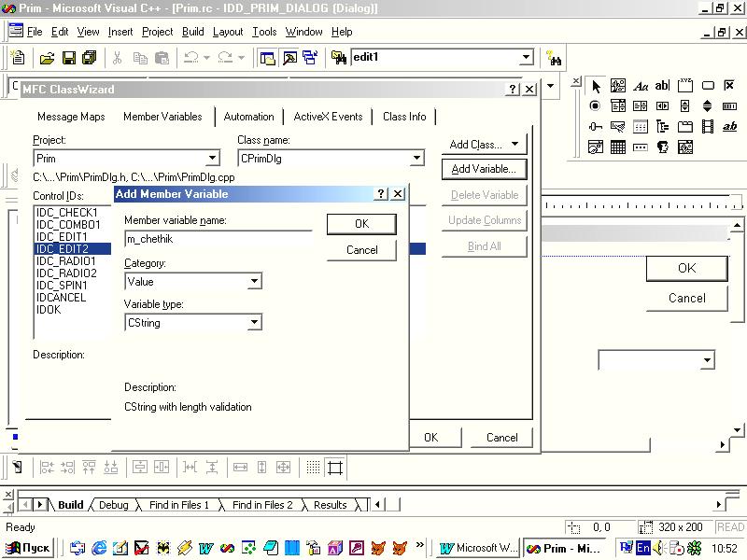Click the New Text File toolbar icon

18,58
